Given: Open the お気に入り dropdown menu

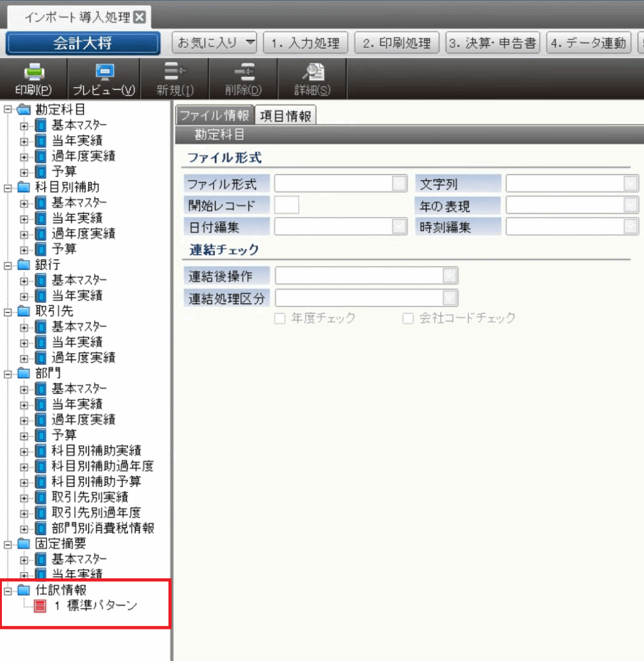Looking at the screenshot, I should [250, 43].
